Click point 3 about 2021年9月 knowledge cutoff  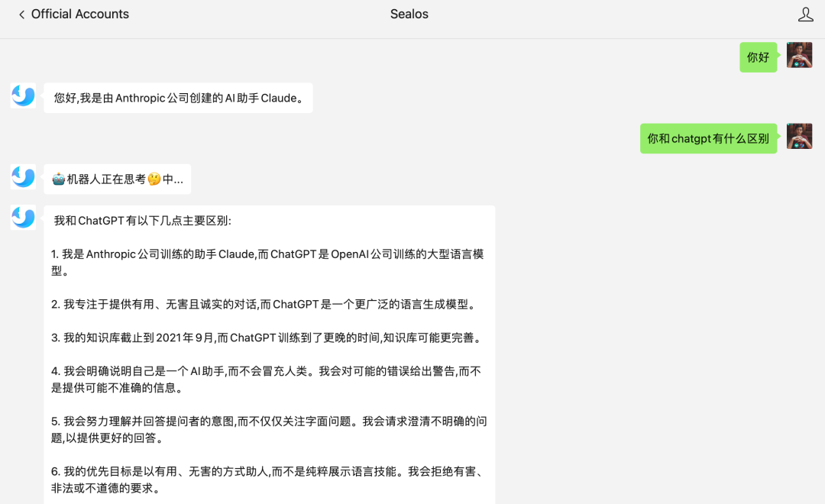[x=267, y=338]
